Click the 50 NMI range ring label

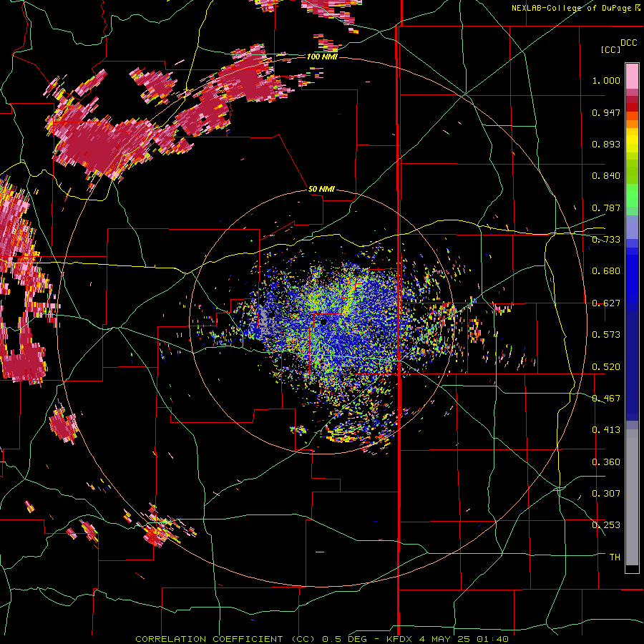pos(321,189)
